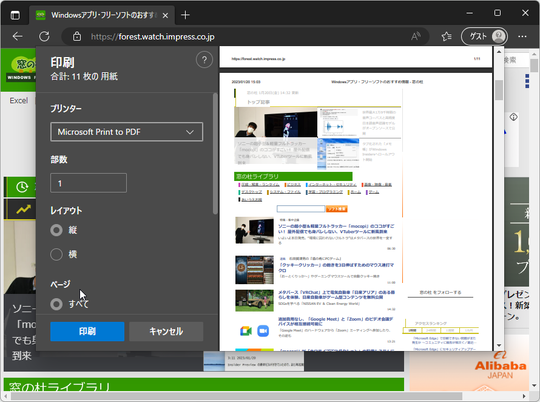Expand the Microsoft Print to PDF dropdown
The width and height of the screenshot is (540, 402).
pyautogui.click(x=126, y=132)
